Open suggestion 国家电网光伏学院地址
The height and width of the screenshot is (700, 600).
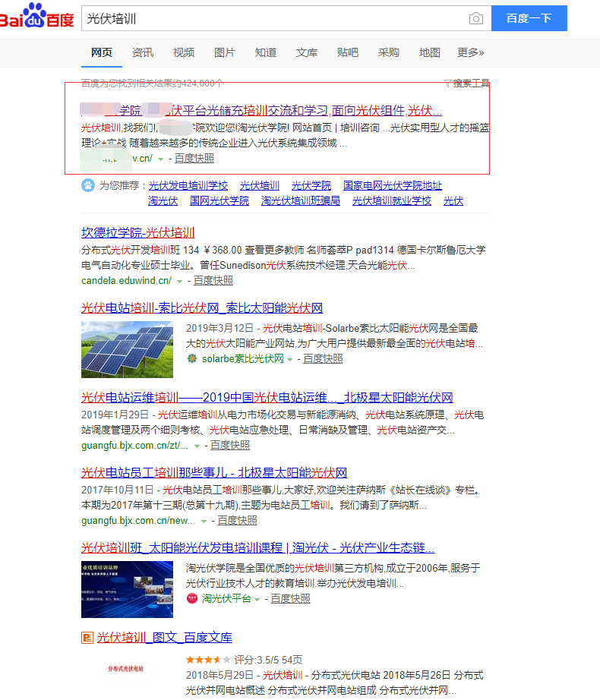click(x=393, y=185)
